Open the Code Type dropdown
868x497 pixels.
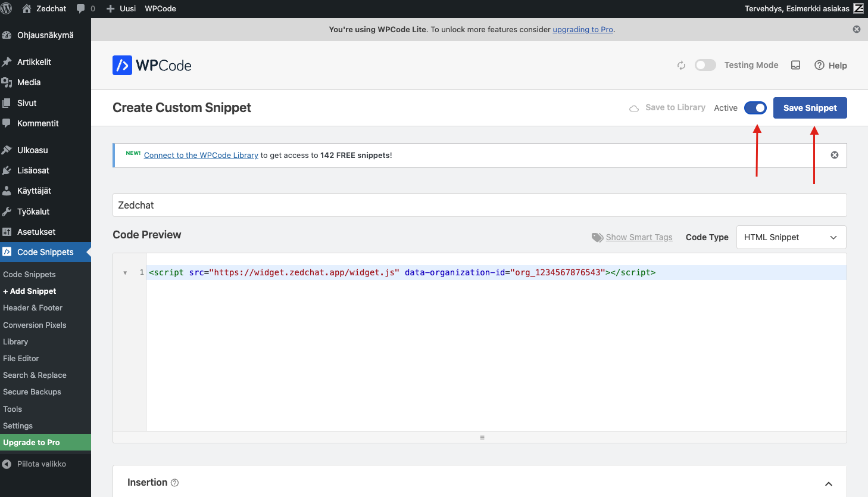pos(791,237)
